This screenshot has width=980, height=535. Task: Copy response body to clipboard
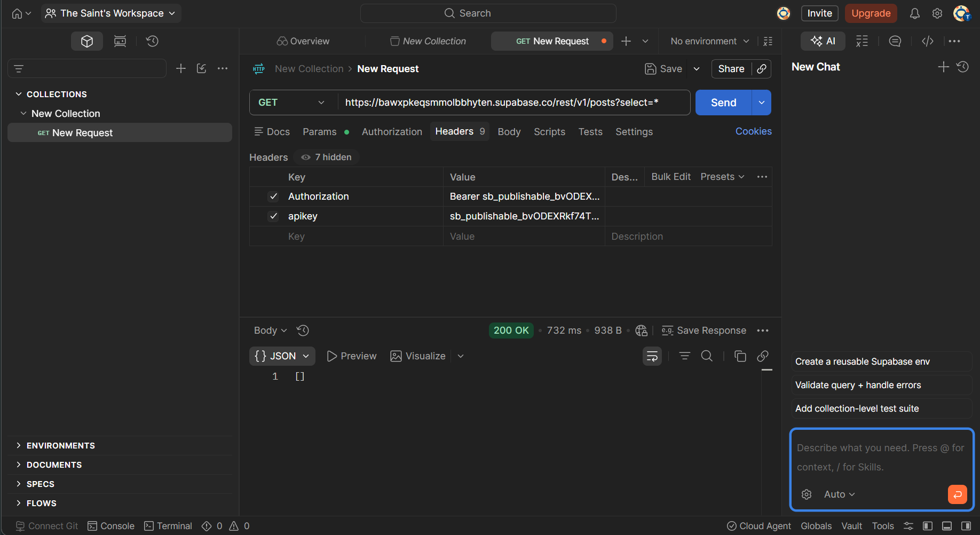point(740,356)
